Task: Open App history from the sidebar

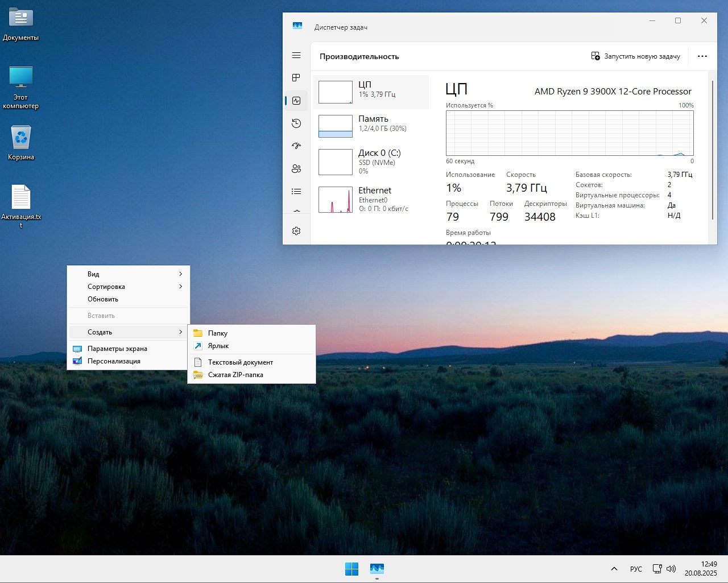Action: (296, 123)
